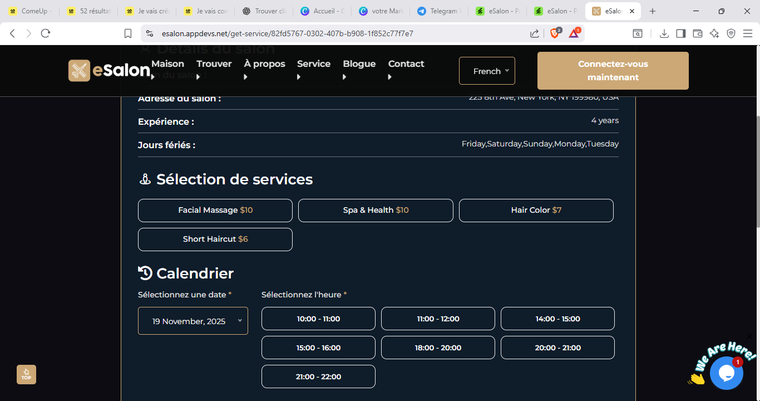Select the 10:00 - 11:00 time slot

coord(318,318)
